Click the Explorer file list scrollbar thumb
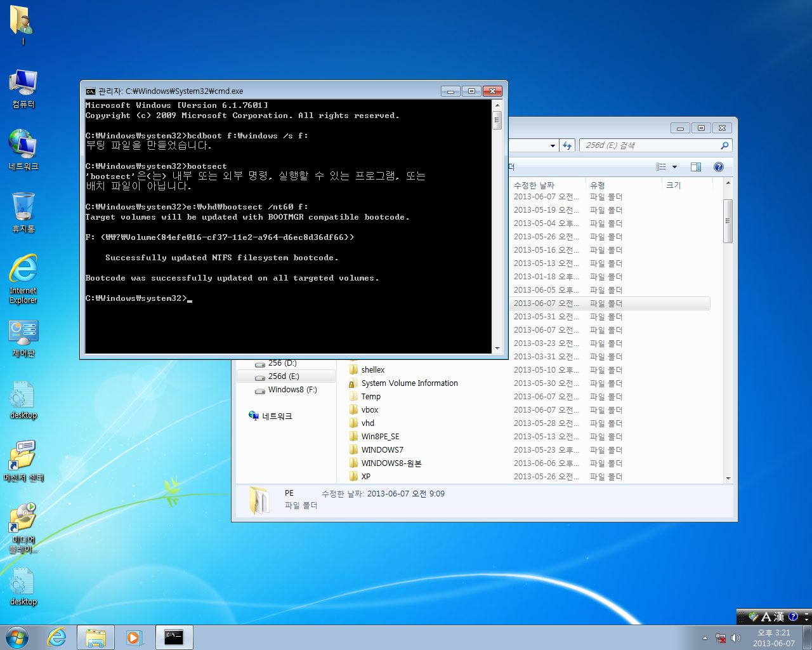Image resolution: width=812 pixels, height=650 pixels. click(728, 221)
